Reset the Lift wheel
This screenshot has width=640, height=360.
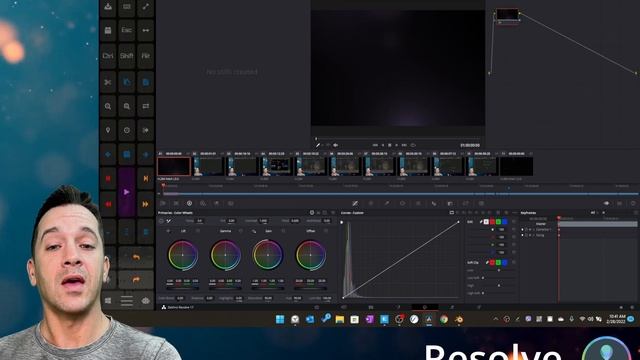tap(198, 231)
